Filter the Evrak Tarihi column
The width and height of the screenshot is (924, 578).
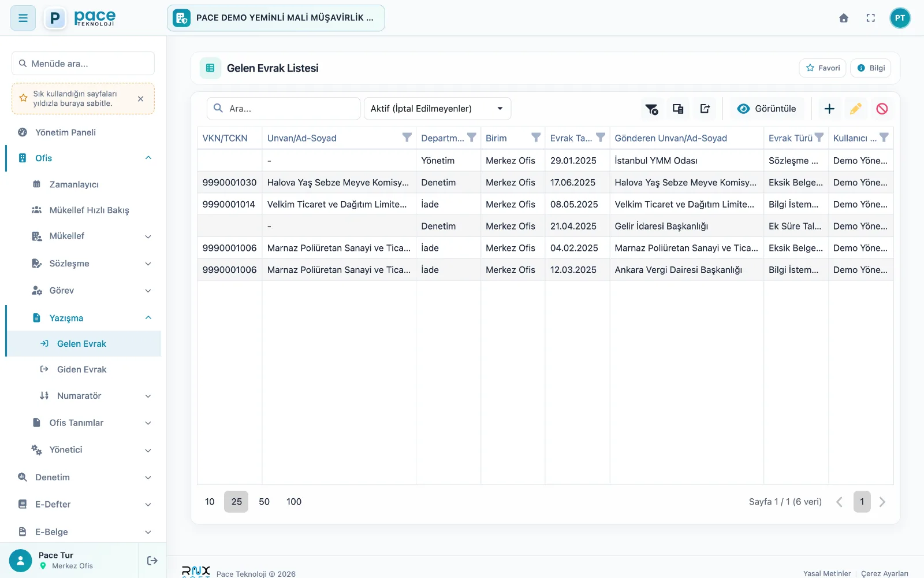(601, 138)
